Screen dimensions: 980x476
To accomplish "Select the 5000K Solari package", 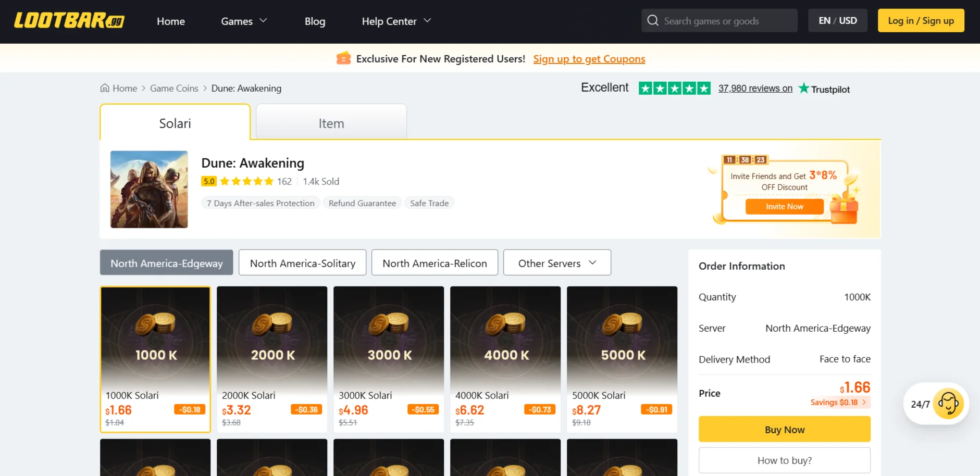I will (622, 359).
